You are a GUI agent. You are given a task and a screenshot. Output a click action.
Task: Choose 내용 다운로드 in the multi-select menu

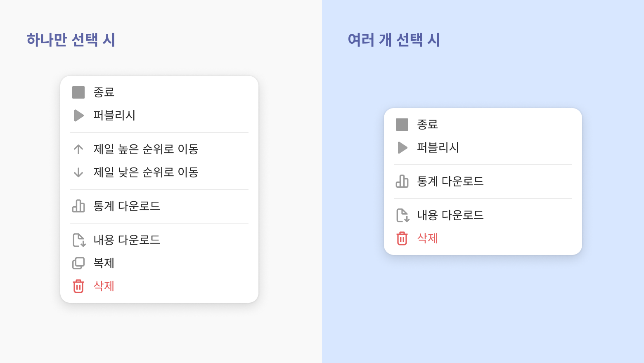point(483,215)
